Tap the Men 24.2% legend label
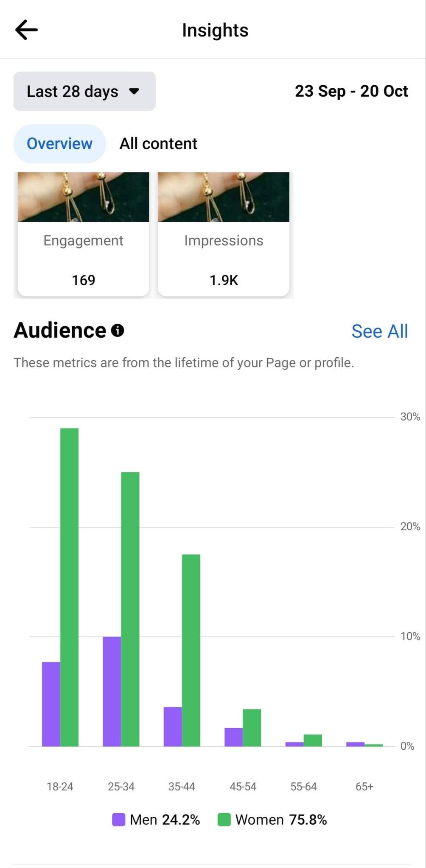The height and width of the screenshot is (868, 426). (165, 820)
